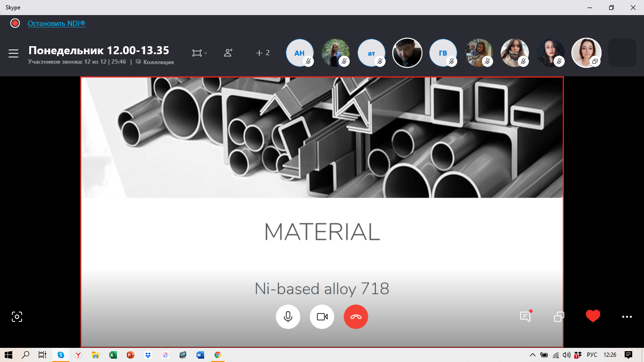The height and width of the screenshot is (362, 644).
Task: Click the share screen icon
Action: point(559,317)
